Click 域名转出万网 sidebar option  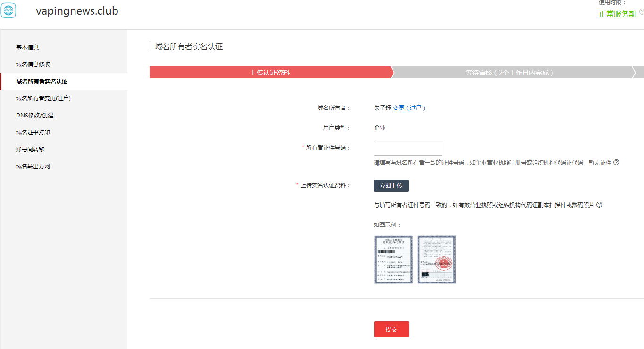33,166
